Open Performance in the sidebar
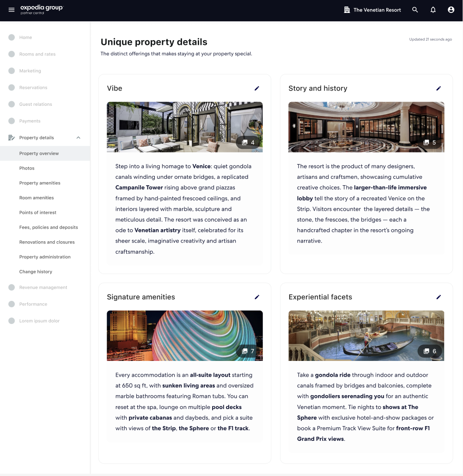The width and height of the screenshot is (463, 476). (x=33, y=304)
